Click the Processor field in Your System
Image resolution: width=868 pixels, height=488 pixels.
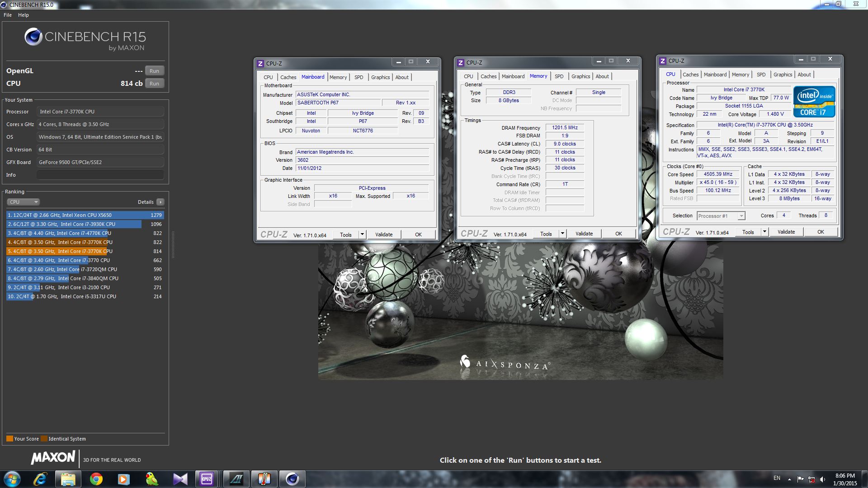[100, 112]
